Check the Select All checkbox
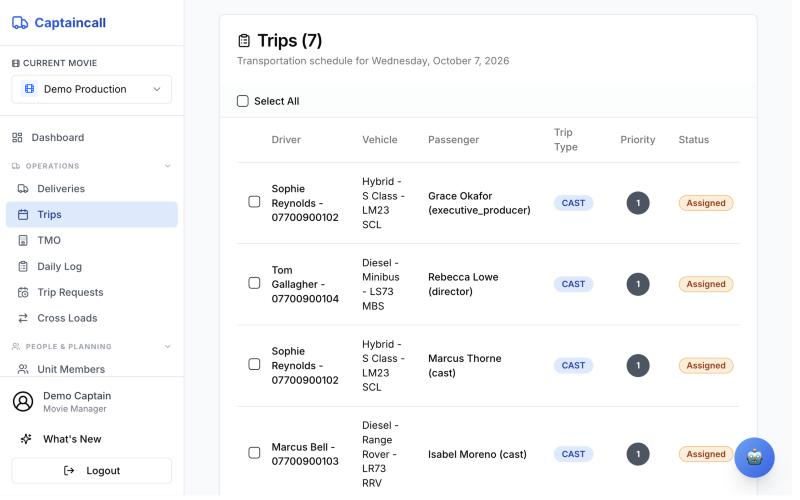 pos(243,101)
